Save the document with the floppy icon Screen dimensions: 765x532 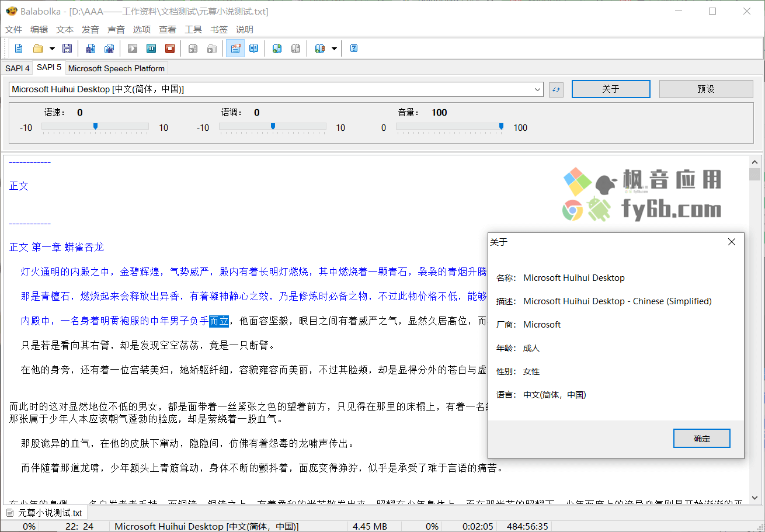67,48
